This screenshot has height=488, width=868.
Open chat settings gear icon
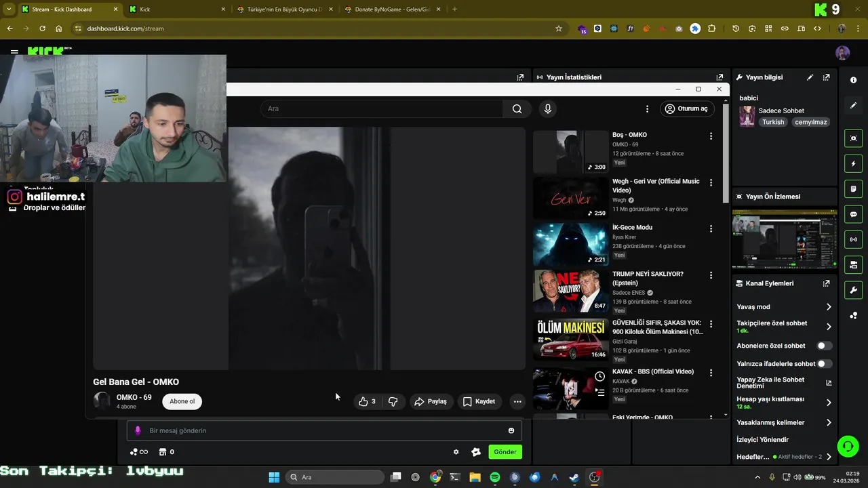(x=456, y=452)
